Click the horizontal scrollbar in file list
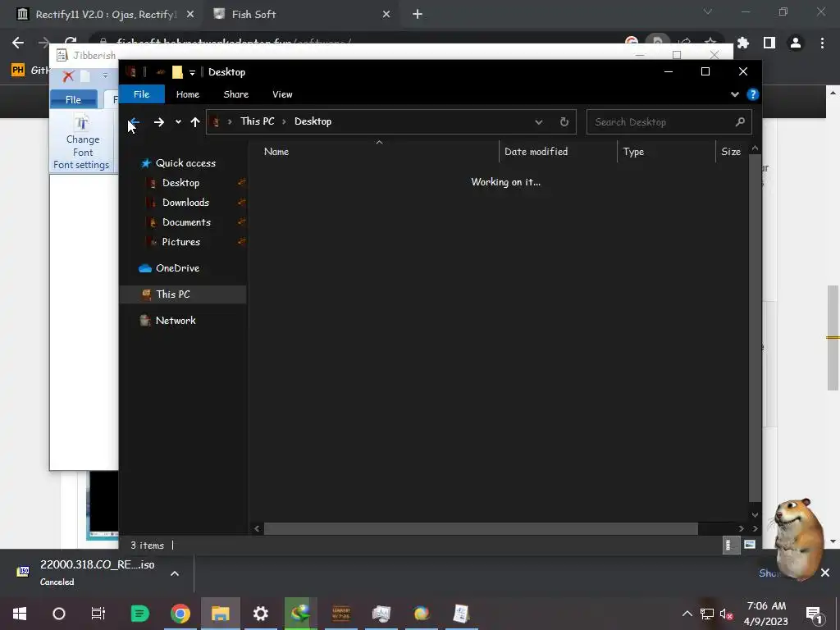840x630 pixels. click(x=481, y=529)
